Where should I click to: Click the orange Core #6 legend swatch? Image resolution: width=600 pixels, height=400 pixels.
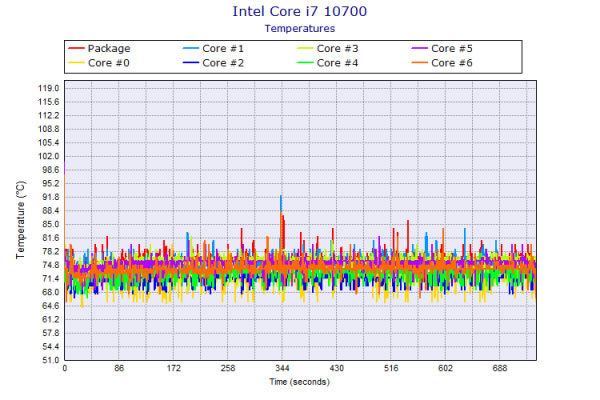tap(419, 62)
